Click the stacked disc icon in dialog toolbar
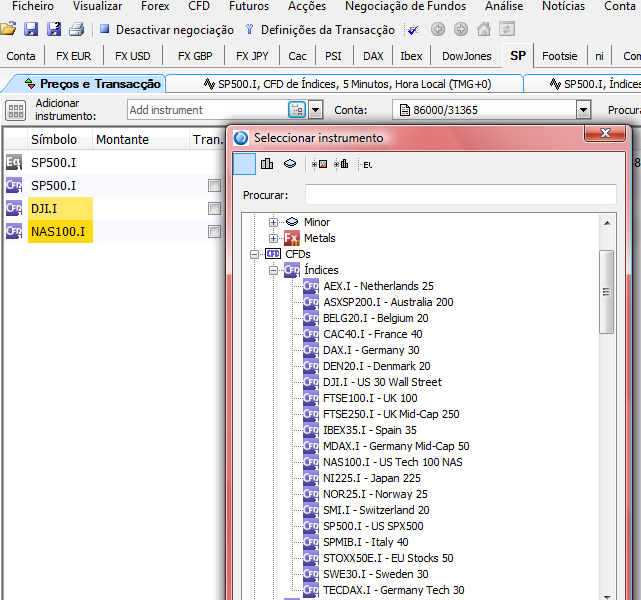Screen dimensions: 641x600 (x=290, y=164)
